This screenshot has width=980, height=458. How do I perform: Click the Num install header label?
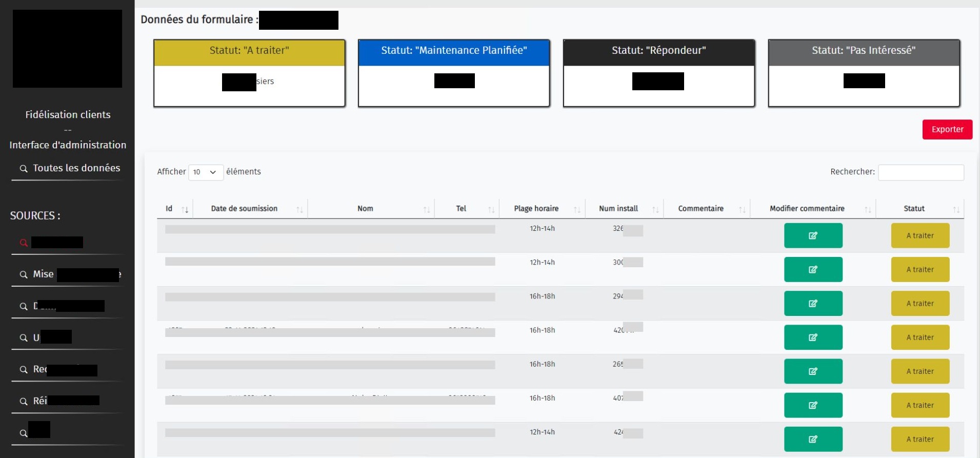click(x=618, y=209)
